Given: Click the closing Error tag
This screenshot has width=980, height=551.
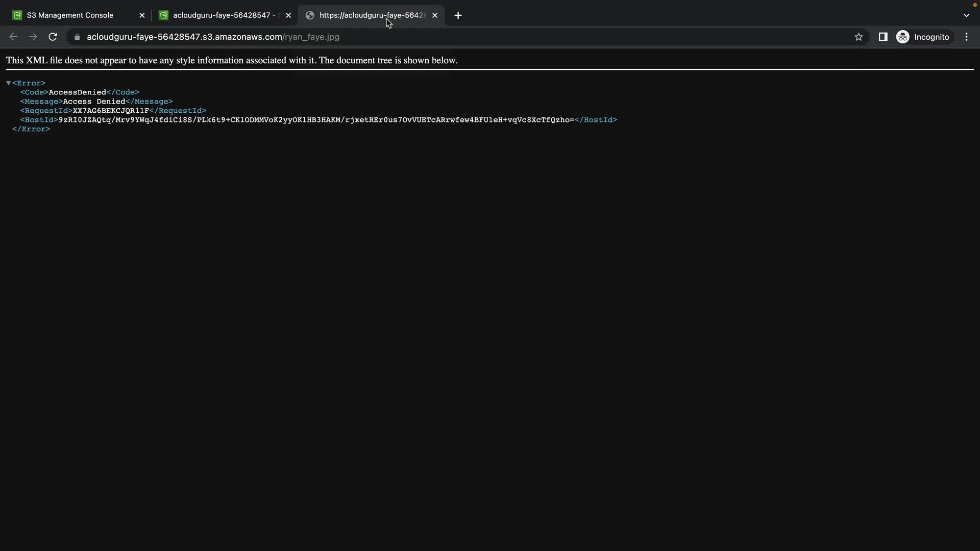Looking at the screenshot, I should point(31,129).
